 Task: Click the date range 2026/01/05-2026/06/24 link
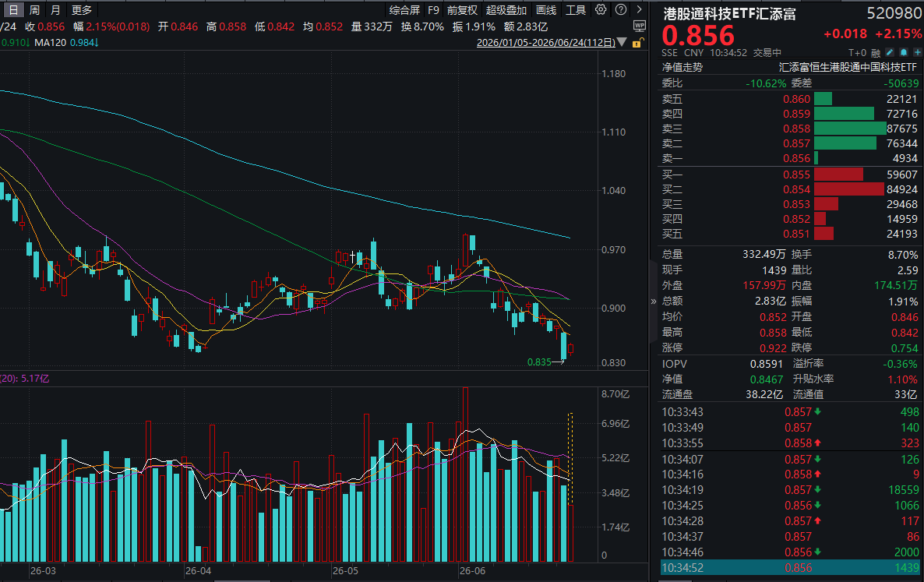[545, 42]
